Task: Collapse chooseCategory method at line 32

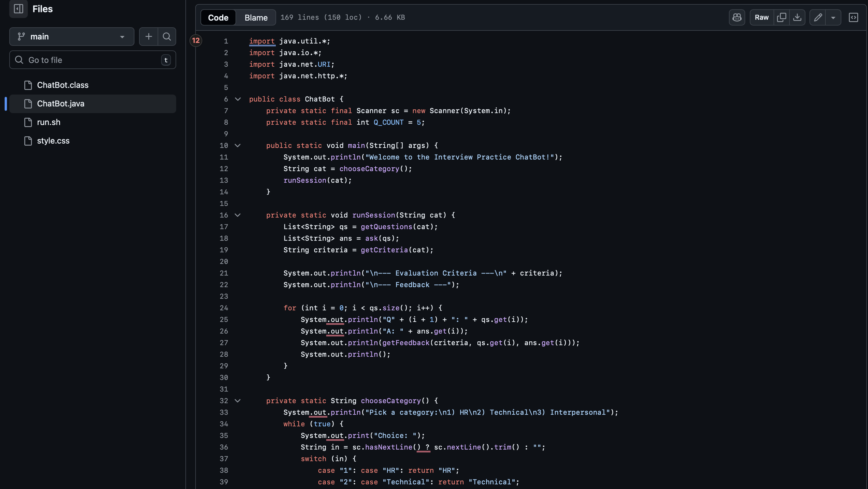Action: pyautogui.click(x=238, y=401)
